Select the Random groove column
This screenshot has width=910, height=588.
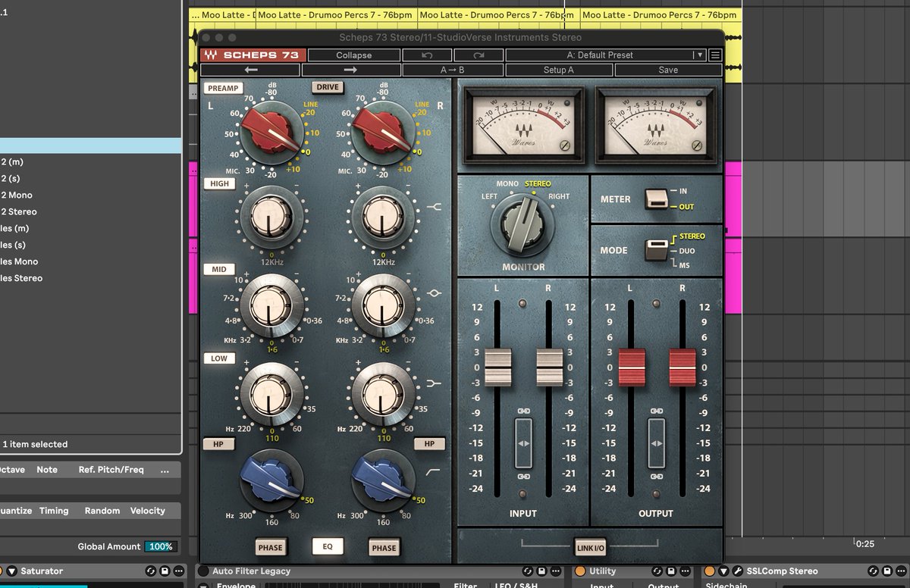coord(102,511)
